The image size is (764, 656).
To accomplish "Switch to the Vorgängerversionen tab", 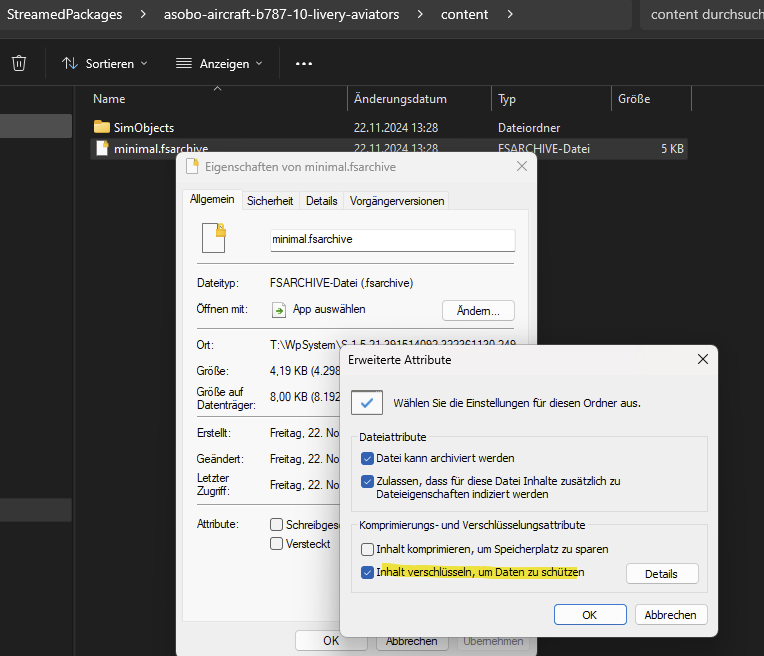I will point(397,201).
